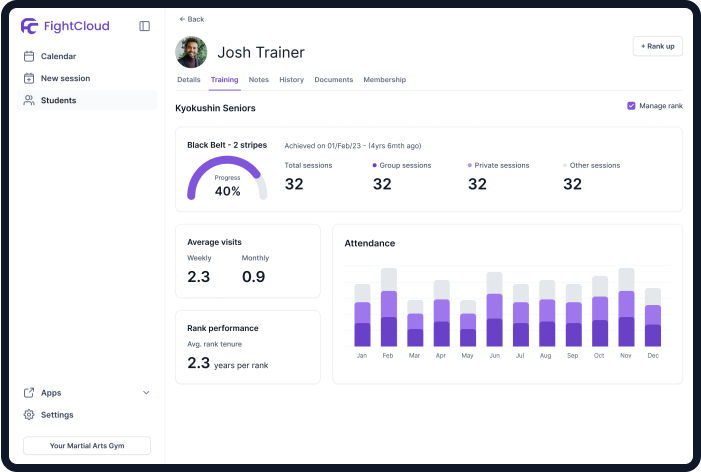701x472 pixels.
Task: Open the Documents tab
Action: (x=333, y=79)
